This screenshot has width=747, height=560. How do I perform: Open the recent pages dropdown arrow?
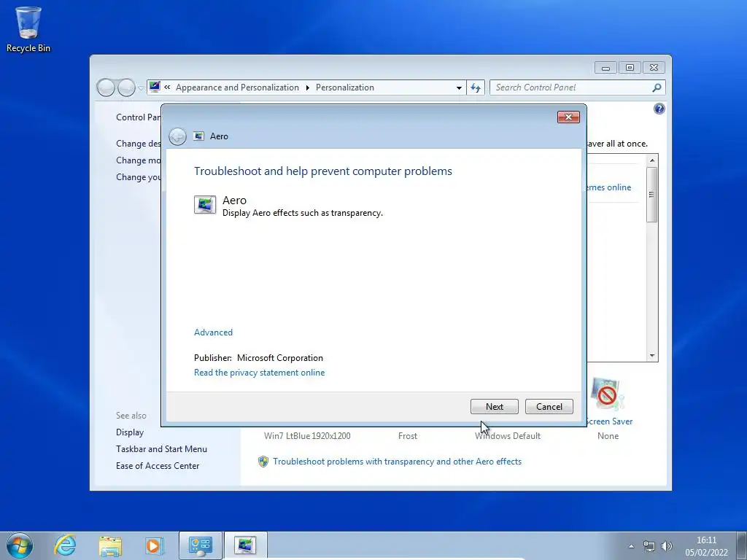pyautogui.click(x=141, y=88)
